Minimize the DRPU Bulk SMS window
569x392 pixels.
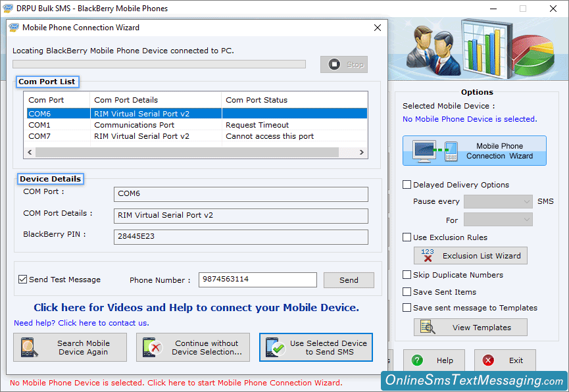493,9
